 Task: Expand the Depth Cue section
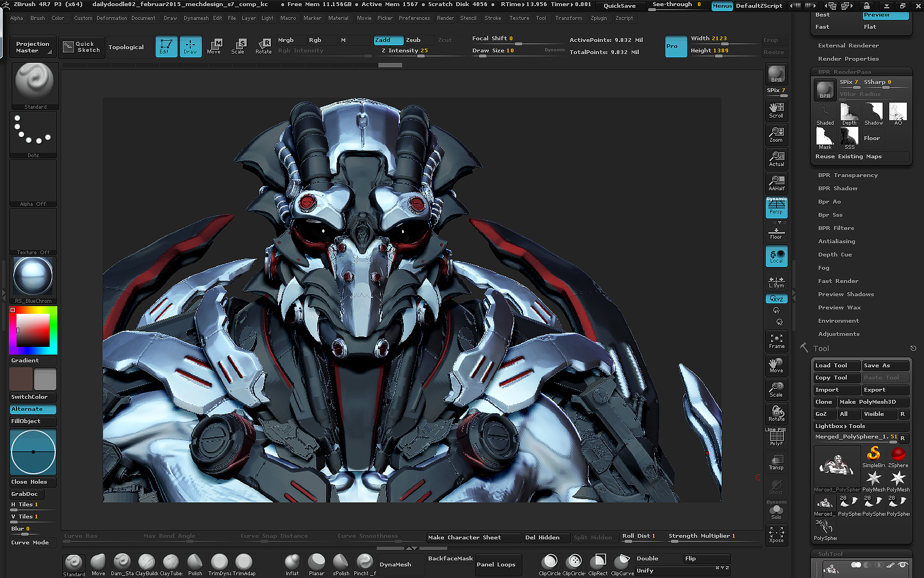click(835, 255)
